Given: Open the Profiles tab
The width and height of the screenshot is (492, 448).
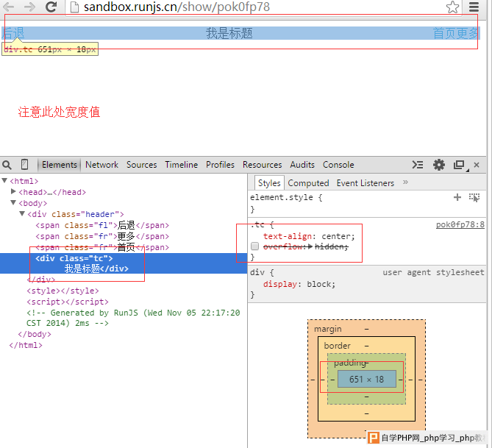Looking at the screenshot, I should tap(220, 165).
